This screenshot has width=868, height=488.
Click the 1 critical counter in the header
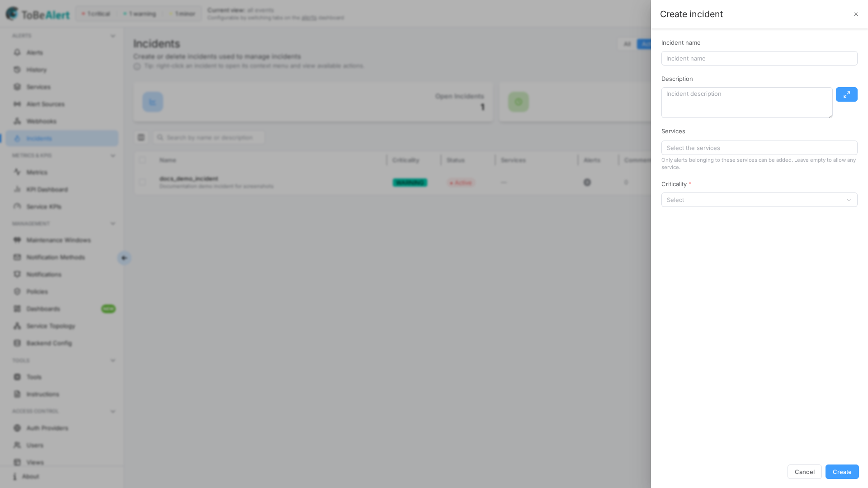(x=96, y=14)
